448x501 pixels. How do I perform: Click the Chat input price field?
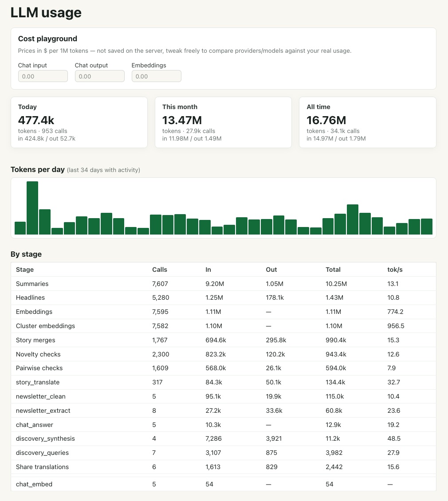tap(43, 76)
